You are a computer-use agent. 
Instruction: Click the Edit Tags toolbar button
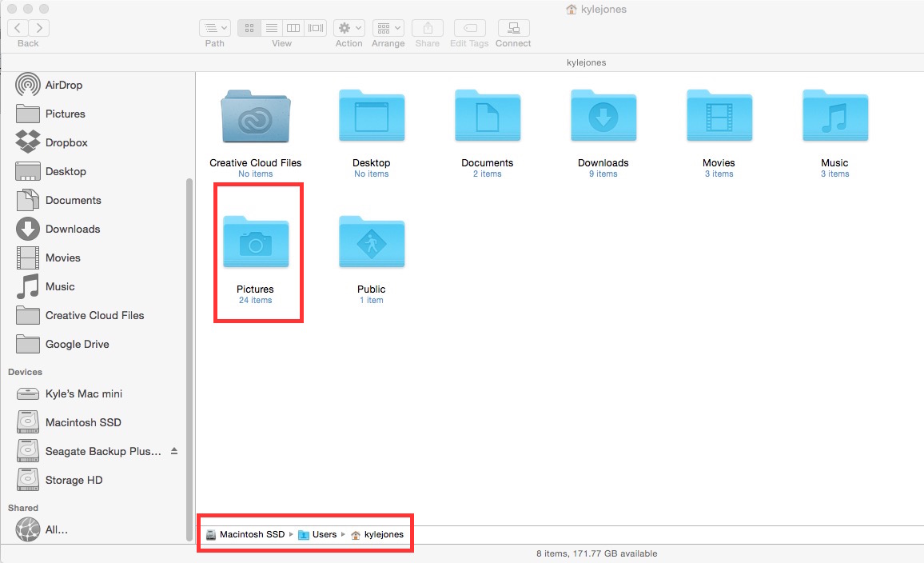470,28
